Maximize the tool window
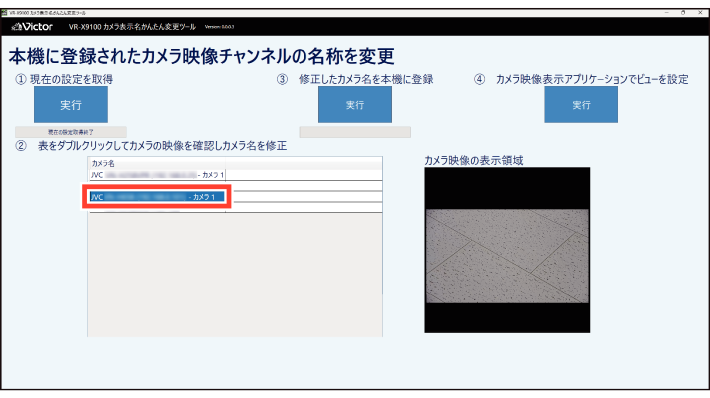The image size is (710, 398). [x=683, y=13]
